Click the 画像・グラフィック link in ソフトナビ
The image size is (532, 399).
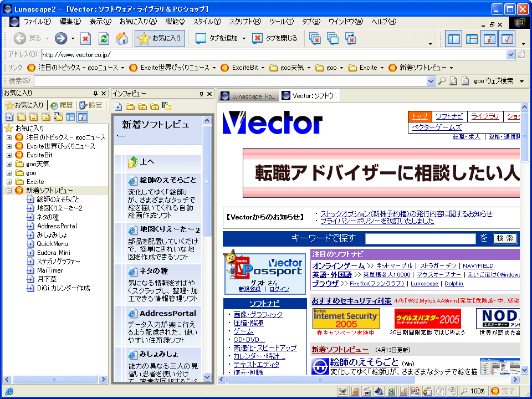[258, 315]
